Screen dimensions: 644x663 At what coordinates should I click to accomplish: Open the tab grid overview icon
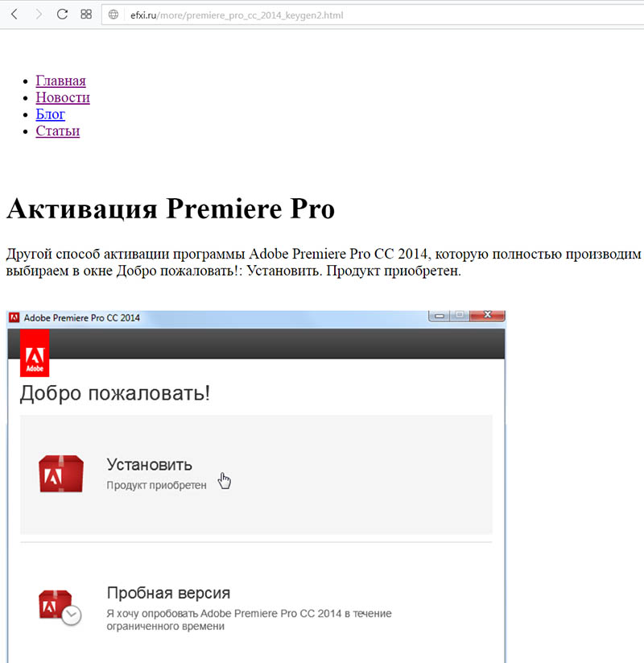[86, 15]
